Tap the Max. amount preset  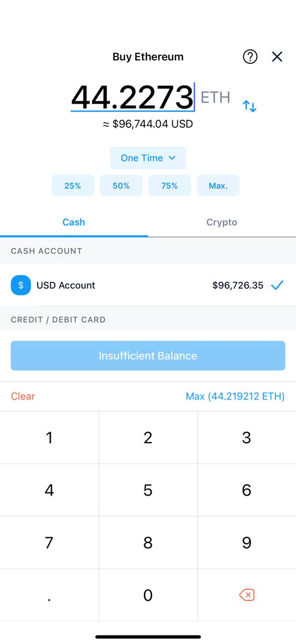(x=218, y=186)
